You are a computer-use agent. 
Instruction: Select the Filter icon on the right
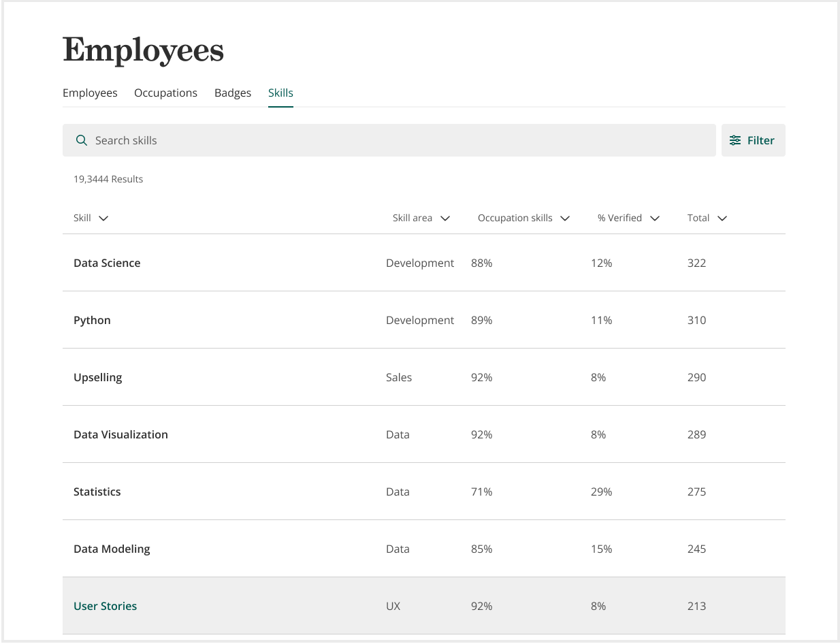pyautogui.click(x=734, y=140)
